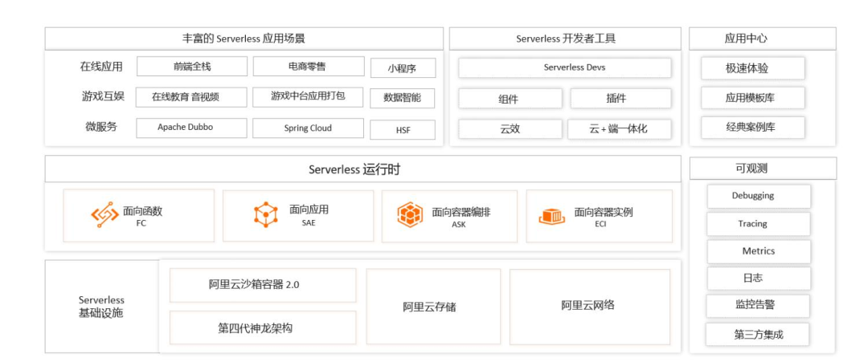Click the orange FC function icon
Image resolution: width=868 pixels, height=362 pixels.
point(104,215)
